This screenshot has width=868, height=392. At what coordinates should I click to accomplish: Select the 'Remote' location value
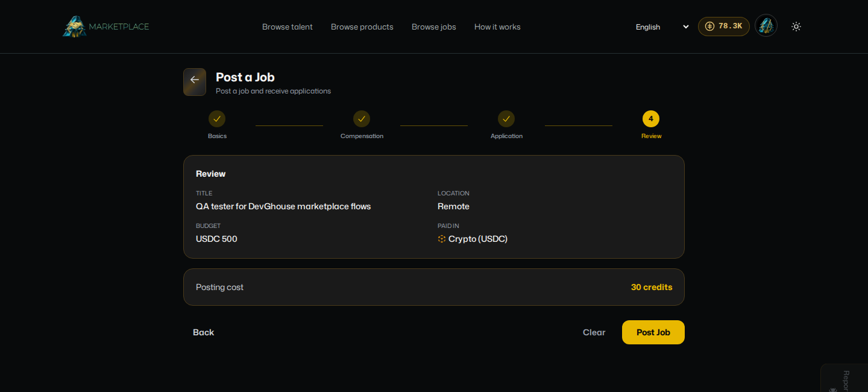(x=453, y=206)
